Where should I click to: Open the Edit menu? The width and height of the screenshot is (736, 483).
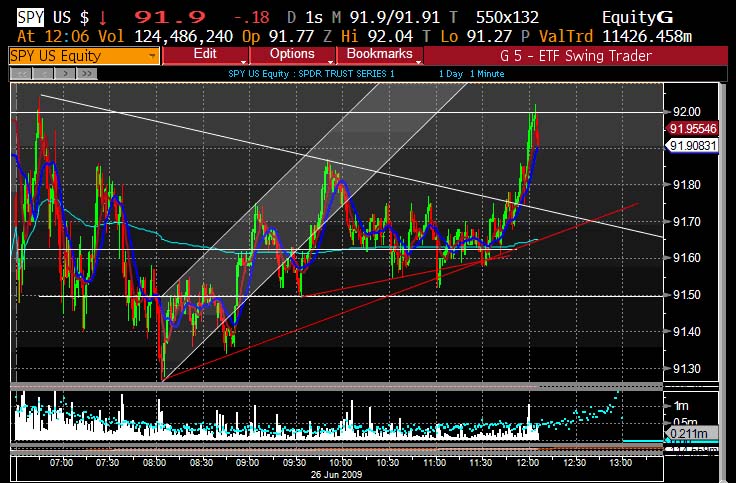(205, 55)
